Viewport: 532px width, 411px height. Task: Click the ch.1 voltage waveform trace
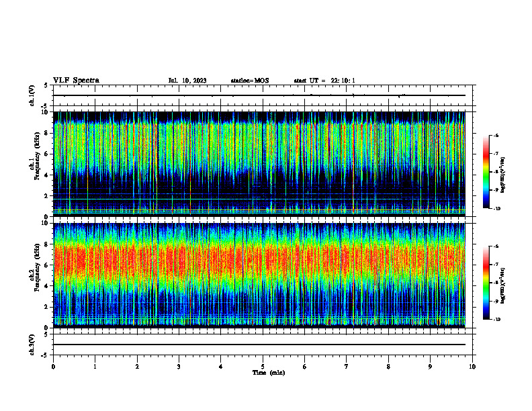[259, 95]
